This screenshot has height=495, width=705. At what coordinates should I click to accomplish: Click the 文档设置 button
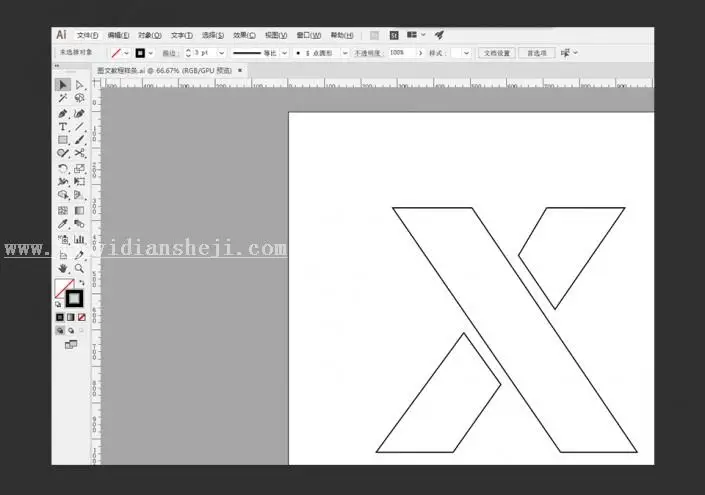(497, 53)
